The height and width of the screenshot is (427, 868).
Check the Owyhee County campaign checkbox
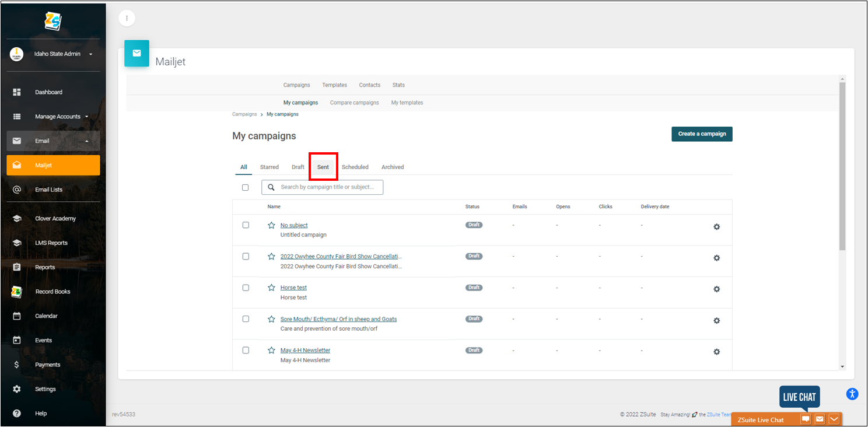tap(246, 256)
